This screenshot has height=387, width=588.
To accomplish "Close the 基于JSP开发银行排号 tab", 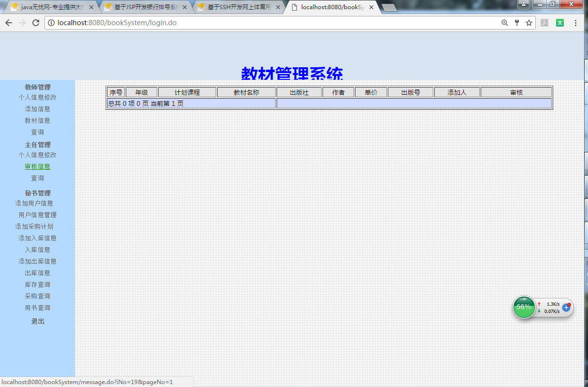I will click(x=184, y=7).
